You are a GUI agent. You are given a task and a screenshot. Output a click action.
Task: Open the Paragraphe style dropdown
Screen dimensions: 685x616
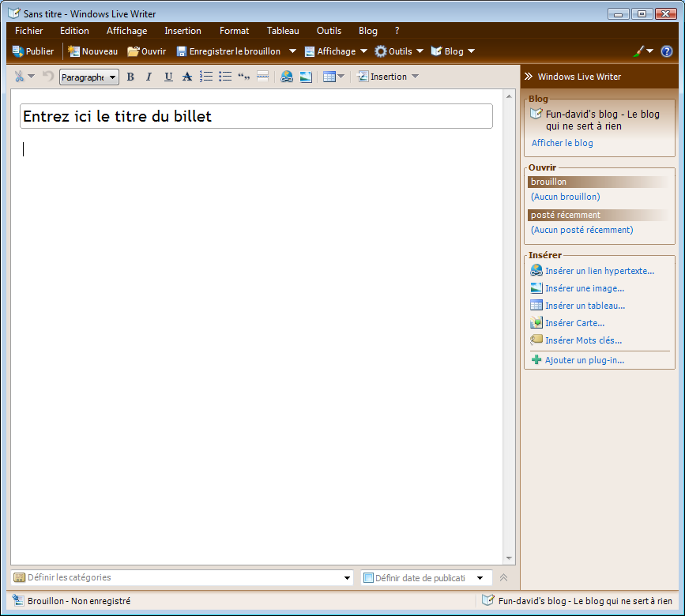pos(88,77)
